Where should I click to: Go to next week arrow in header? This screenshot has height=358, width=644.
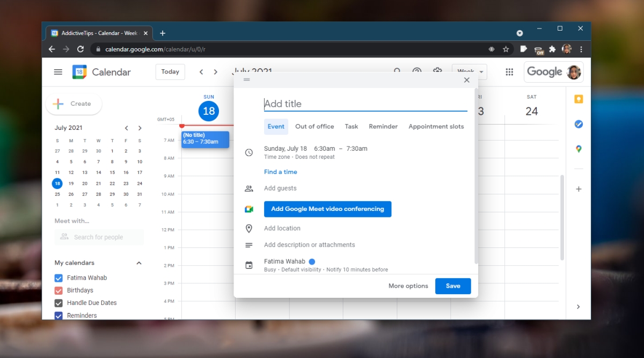(216, 72)
